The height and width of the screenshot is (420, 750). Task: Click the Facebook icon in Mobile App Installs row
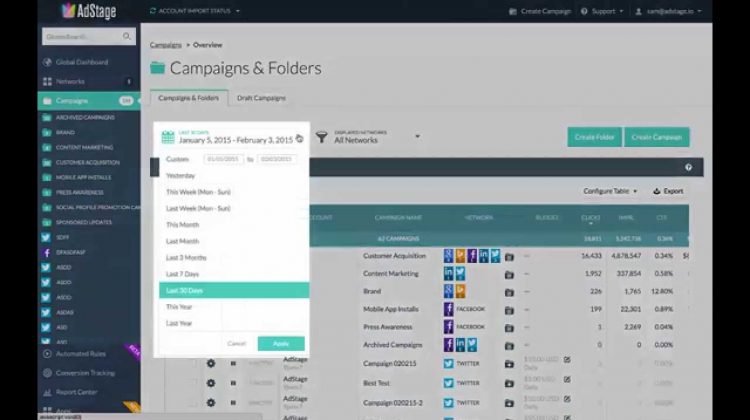448,309
